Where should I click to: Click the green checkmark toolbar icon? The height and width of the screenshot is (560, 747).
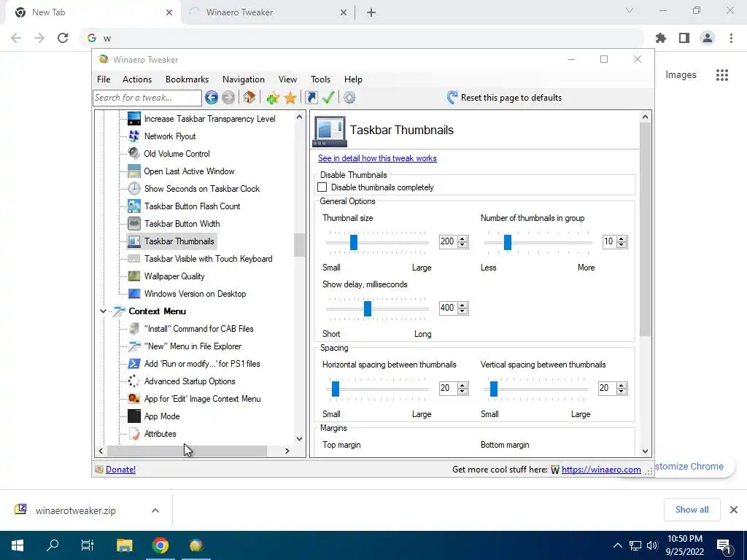coord(328,98)
